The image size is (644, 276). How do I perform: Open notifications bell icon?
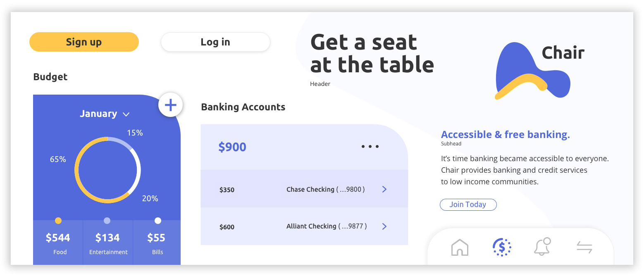point(542,247)
